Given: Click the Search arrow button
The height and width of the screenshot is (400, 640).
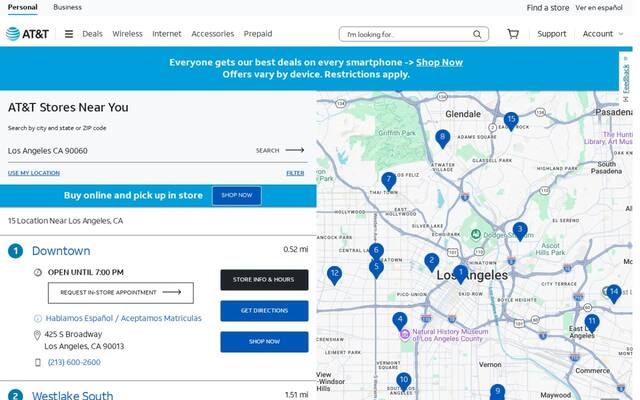Looking at the screenshot, I should coord(280,150).
